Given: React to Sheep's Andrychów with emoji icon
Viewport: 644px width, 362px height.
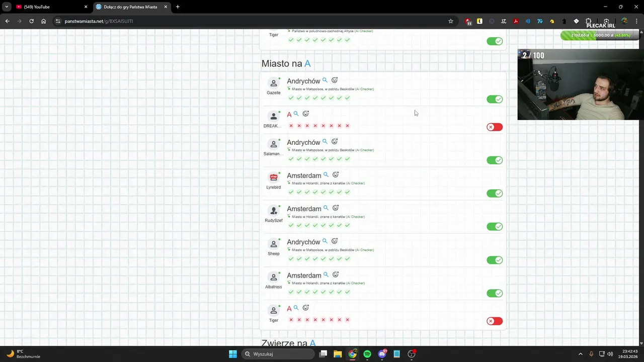Looking at the screenshot, I should point(335,241).
